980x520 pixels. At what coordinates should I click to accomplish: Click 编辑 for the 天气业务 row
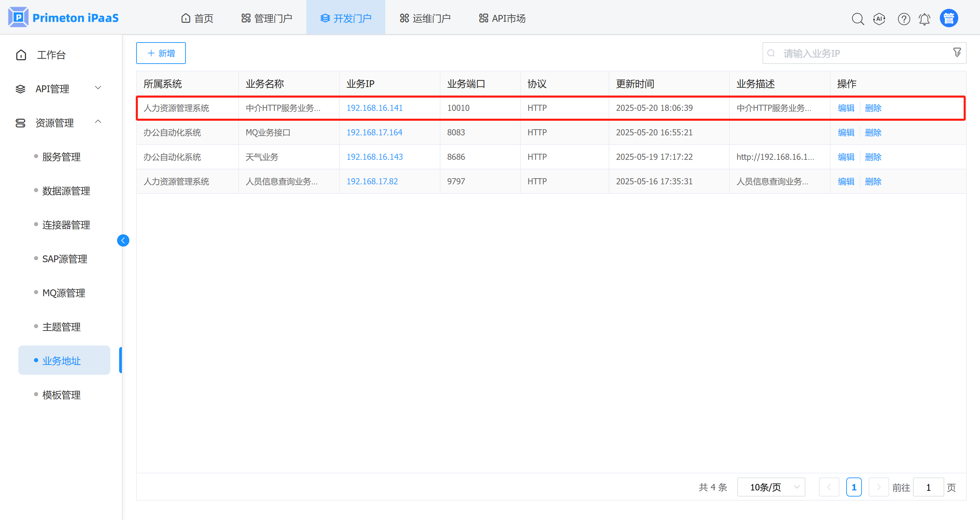846,157
